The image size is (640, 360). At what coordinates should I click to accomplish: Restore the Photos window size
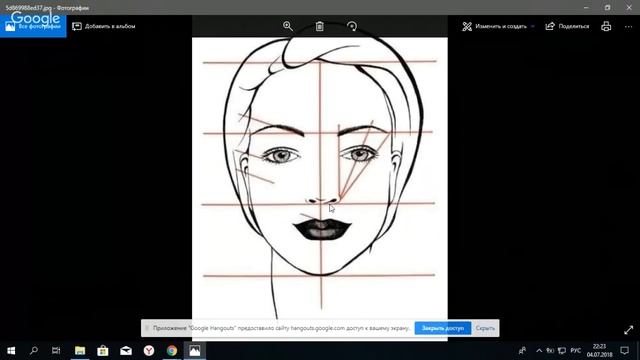(x=607, y=7)
